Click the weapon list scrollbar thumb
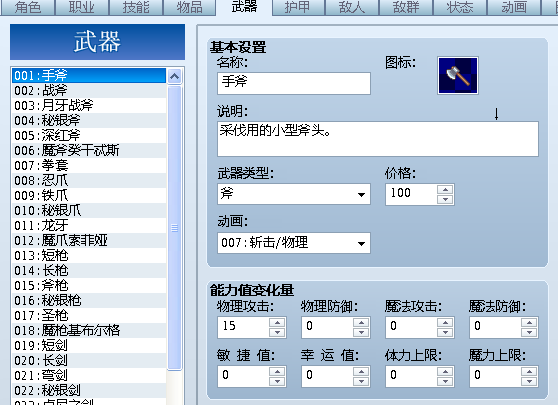The image size is (558, 405). (x=174, y=228)
